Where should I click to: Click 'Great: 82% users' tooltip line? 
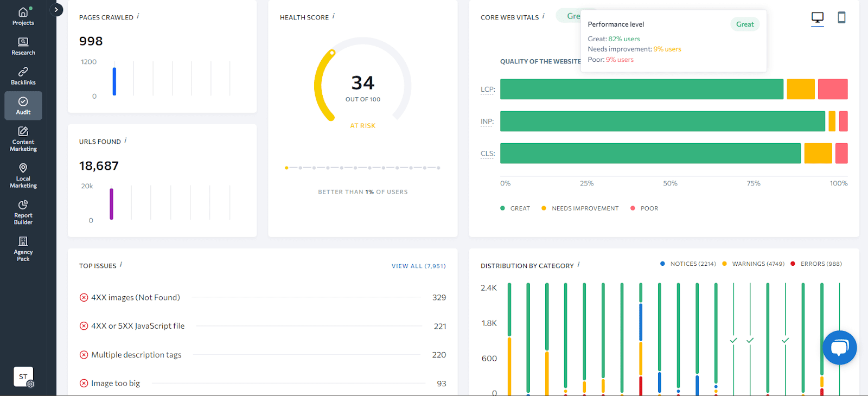(614, 39)
